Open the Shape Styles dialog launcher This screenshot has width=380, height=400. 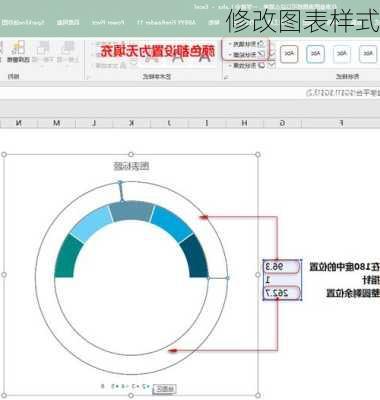[226, 77]
